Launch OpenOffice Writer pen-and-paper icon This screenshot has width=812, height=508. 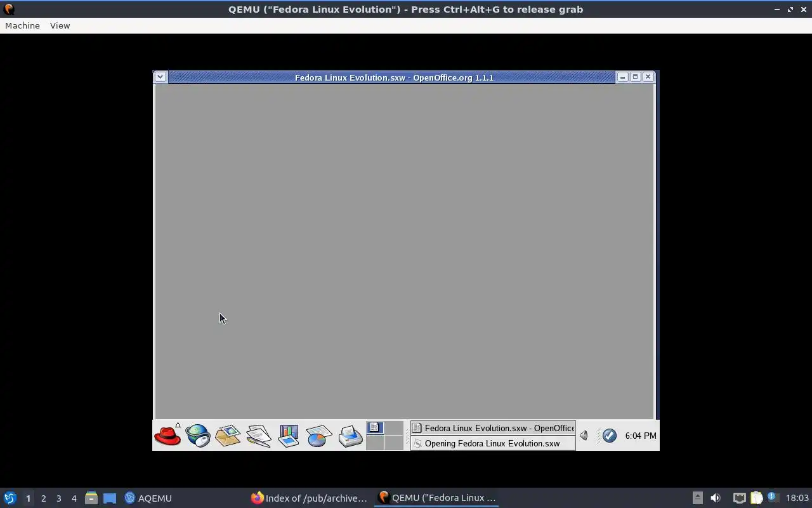tap(258, 436)
